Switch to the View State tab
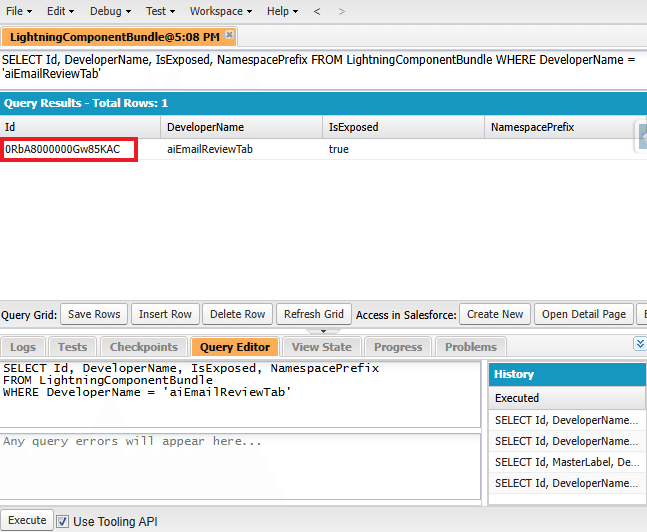The height and width of the screenshot is (532, 647). point(322,347)
